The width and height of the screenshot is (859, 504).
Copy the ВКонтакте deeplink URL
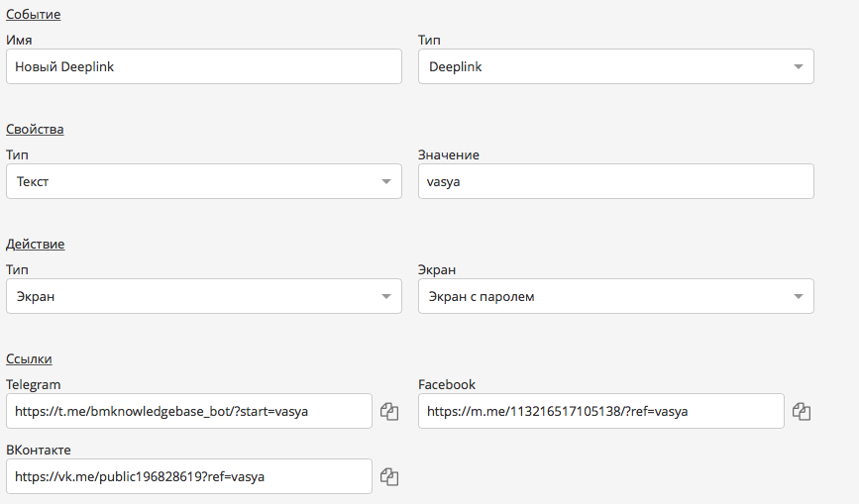tap(389, 476)
